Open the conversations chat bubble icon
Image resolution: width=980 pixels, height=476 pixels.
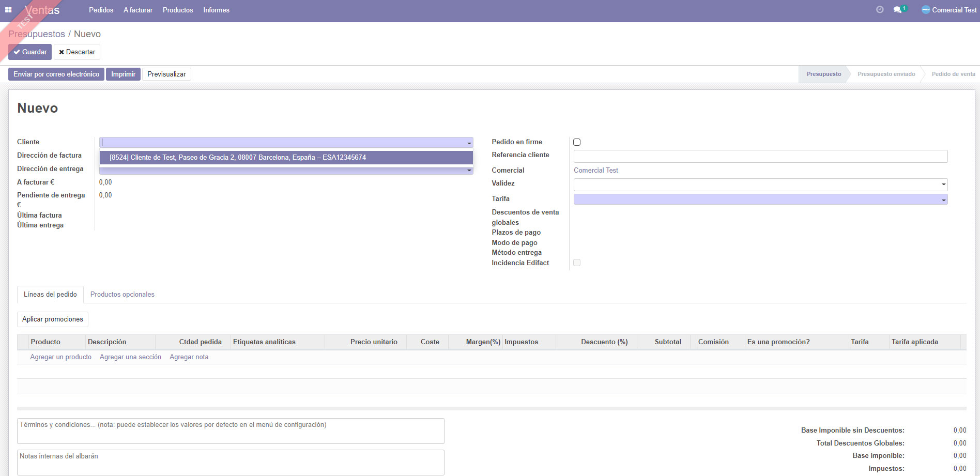click(x=898, y=10)
